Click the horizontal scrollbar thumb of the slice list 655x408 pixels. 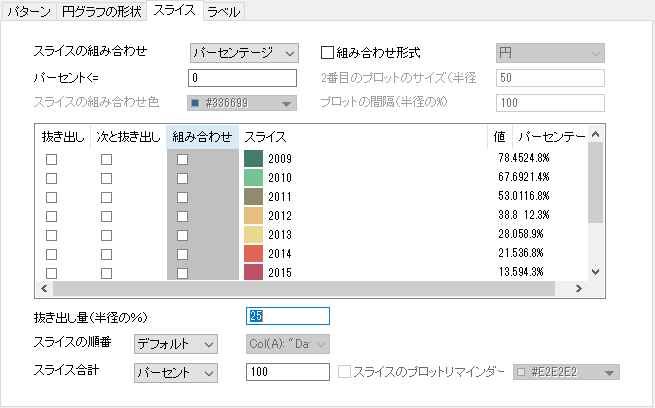[x=304, y=289]
